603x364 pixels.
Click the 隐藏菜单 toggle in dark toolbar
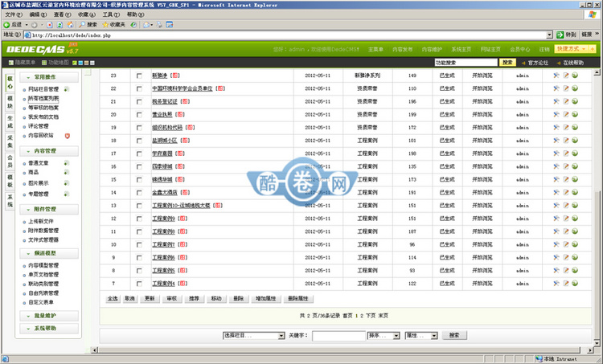click(22, 62)
